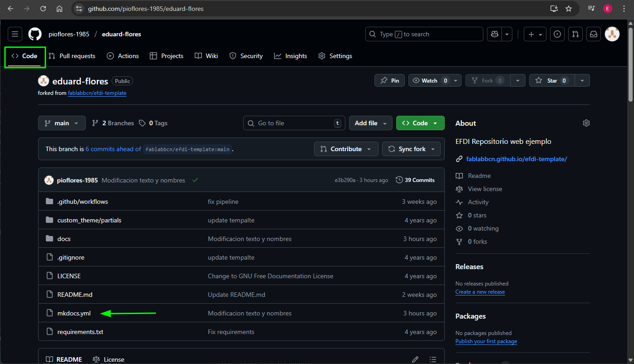
Task: Star the eduard-flores repository
Action: [551, 80]
